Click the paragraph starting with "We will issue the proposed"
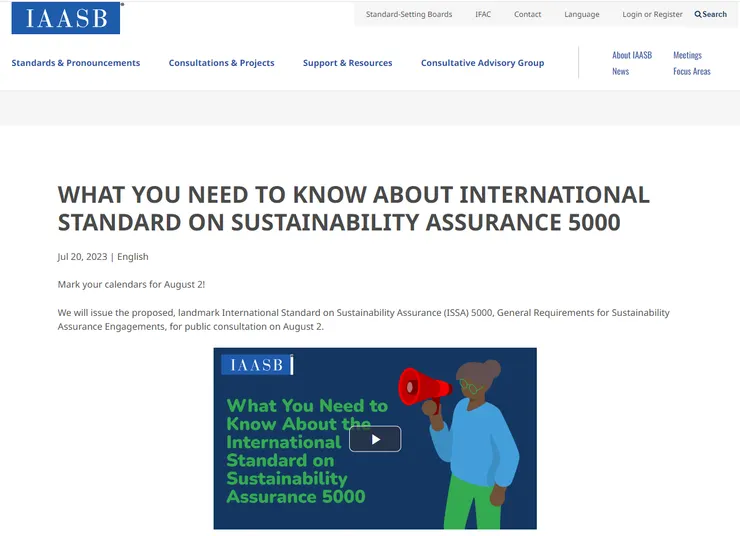 click(363, 319)
